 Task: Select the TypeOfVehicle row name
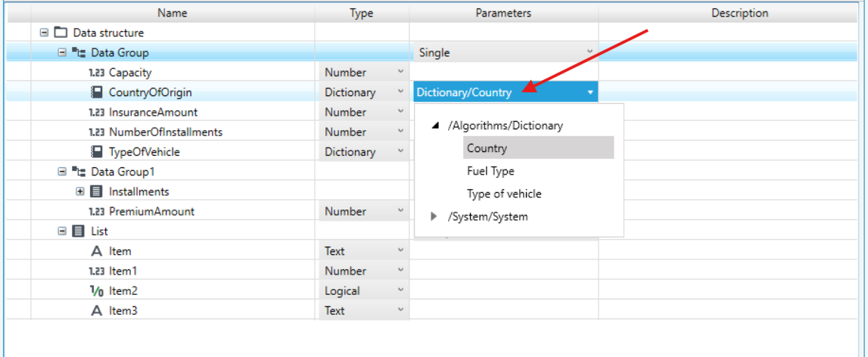[x=145, y=152]
